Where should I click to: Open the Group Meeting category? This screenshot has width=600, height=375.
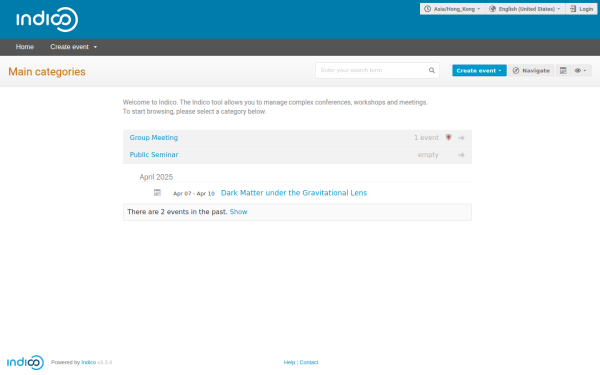154,138
